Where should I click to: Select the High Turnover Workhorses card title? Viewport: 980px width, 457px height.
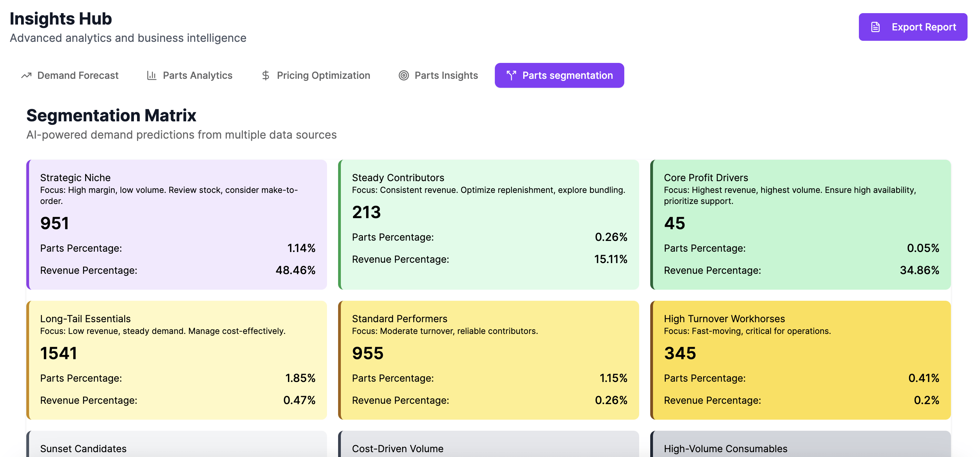point(724,319)
